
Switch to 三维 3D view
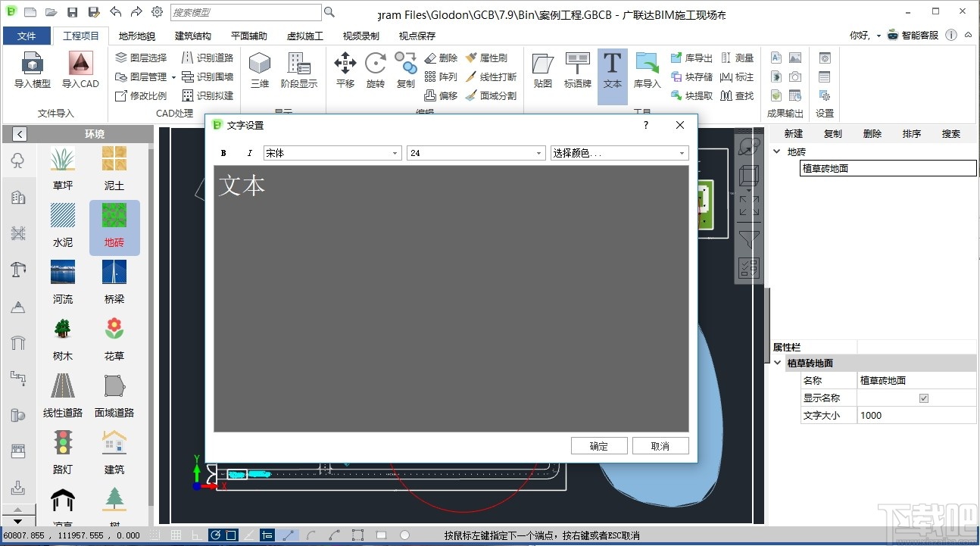pos(260,70)
